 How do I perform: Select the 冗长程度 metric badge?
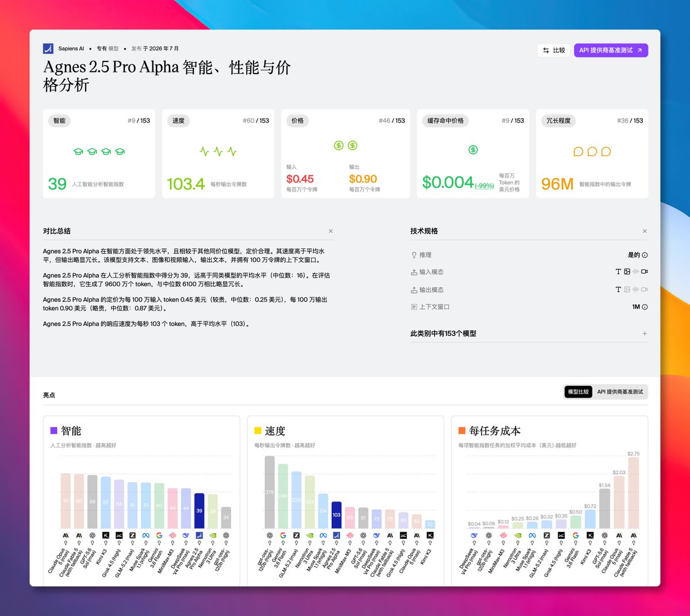point(558,121)
